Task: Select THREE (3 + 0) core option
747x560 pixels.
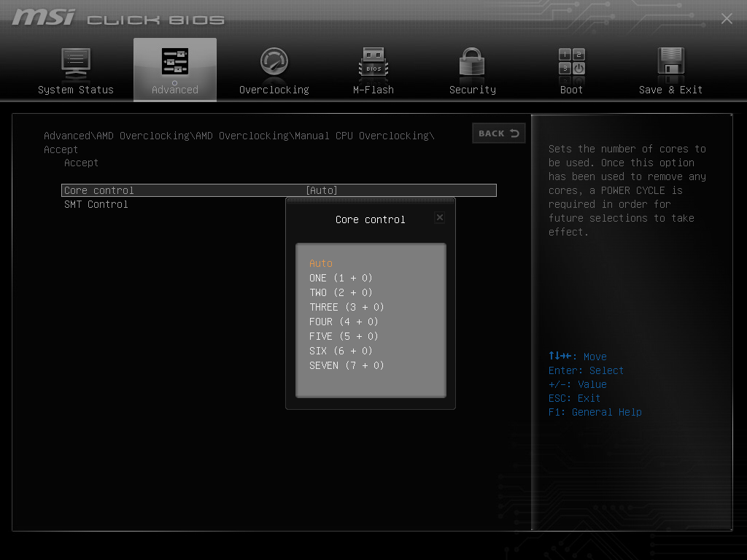Action: click(x=347, y=307)
